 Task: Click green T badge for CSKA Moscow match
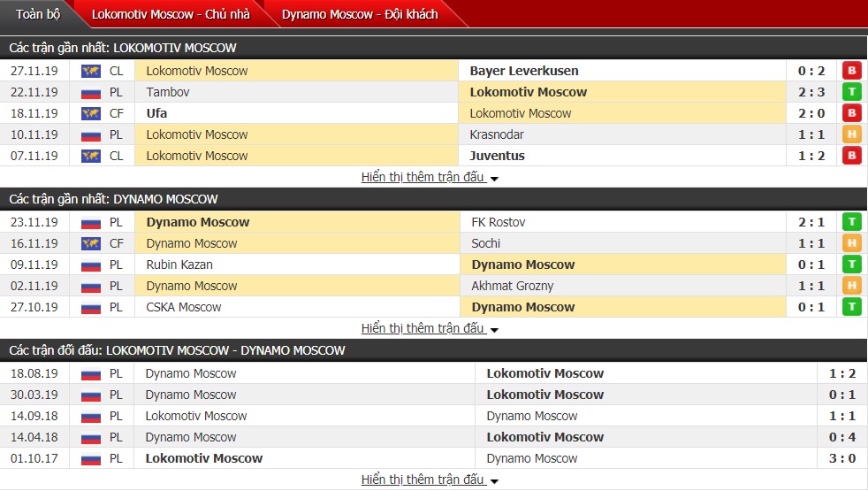click(x=852, y=307)
